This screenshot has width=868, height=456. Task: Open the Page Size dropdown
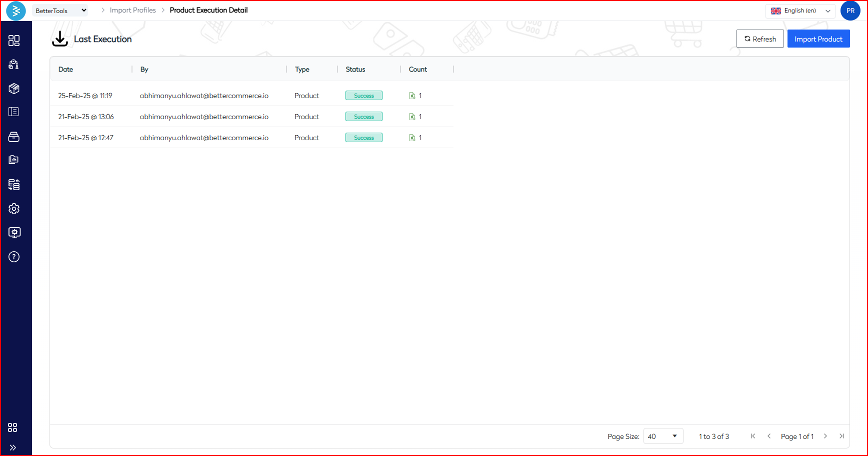pos(662,436)
